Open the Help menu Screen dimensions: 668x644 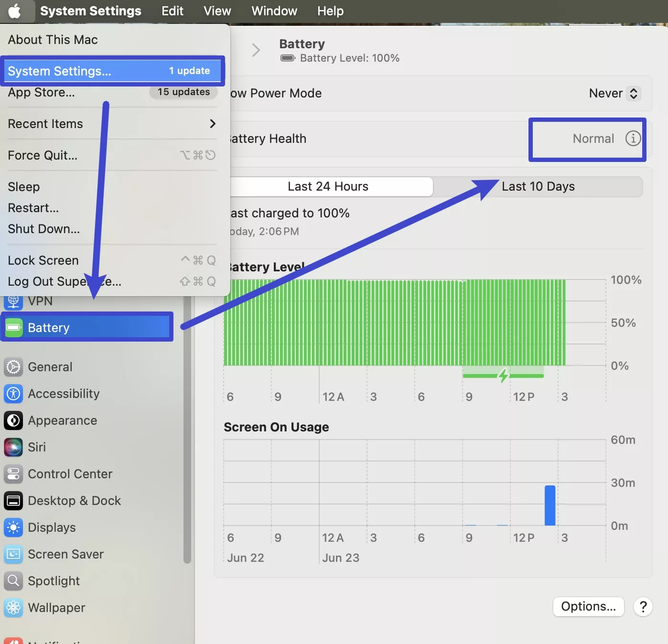(331, 11)
